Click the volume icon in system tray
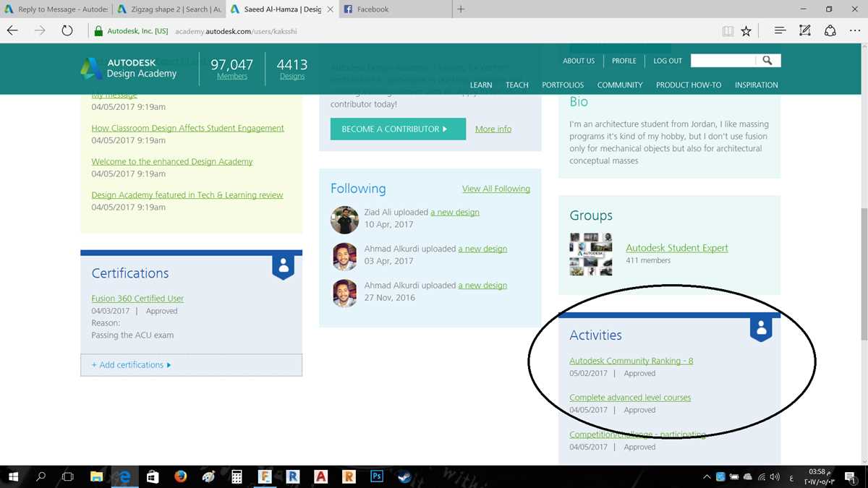This screenshot has width=868, height=488. pyautogui.click(x=775, y=476)
